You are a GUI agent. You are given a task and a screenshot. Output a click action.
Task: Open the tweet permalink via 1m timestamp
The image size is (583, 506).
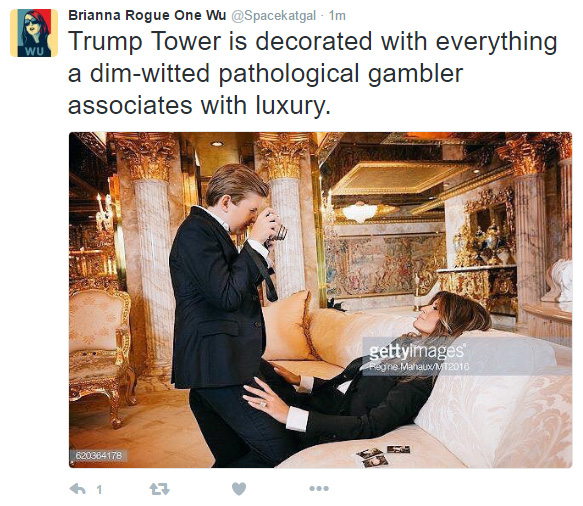click(337, 16)
